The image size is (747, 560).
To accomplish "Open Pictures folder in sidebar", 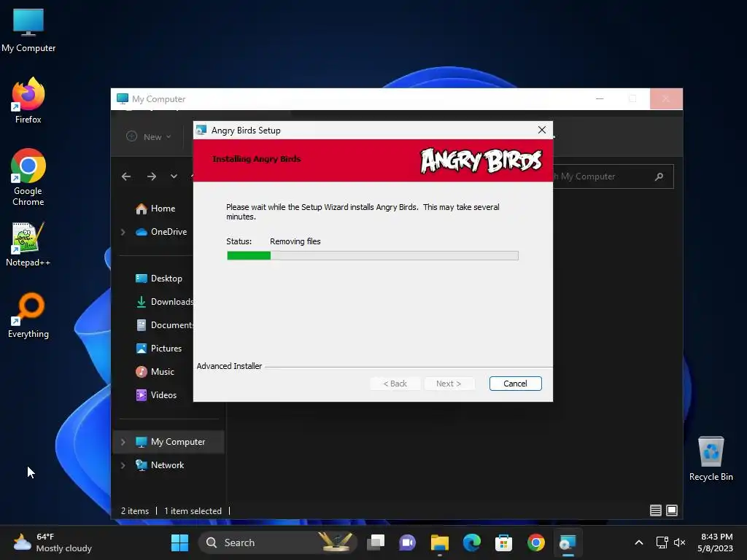I will 158,349.
